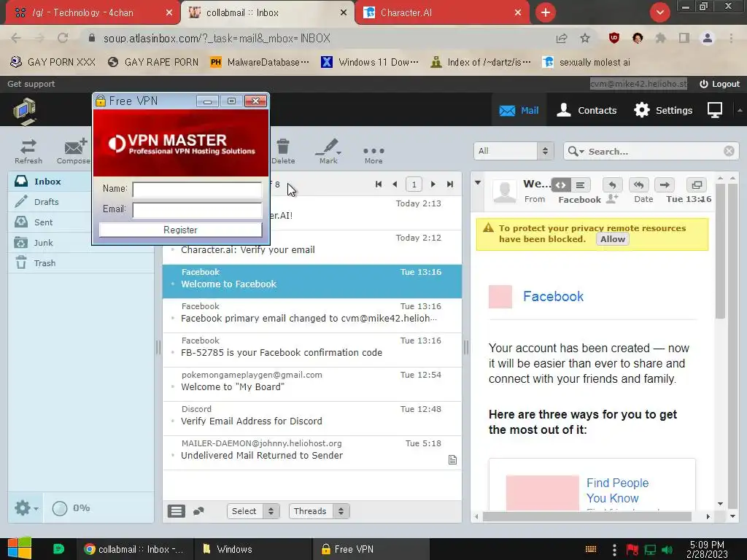747x560 pixels.
Task: Reply to the Facebook message
Action: coord(613,184)
